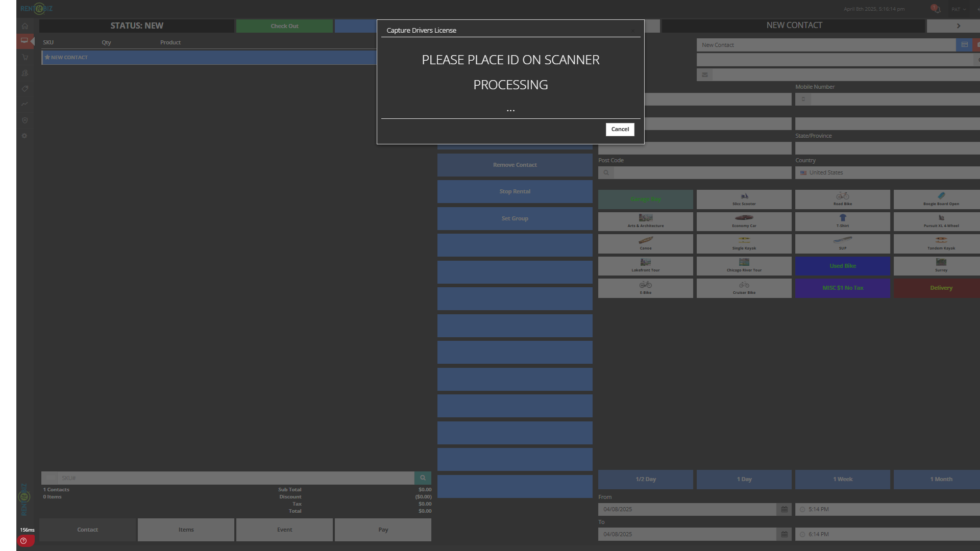Open the From date calendar picker

click(x=784, y=509)
